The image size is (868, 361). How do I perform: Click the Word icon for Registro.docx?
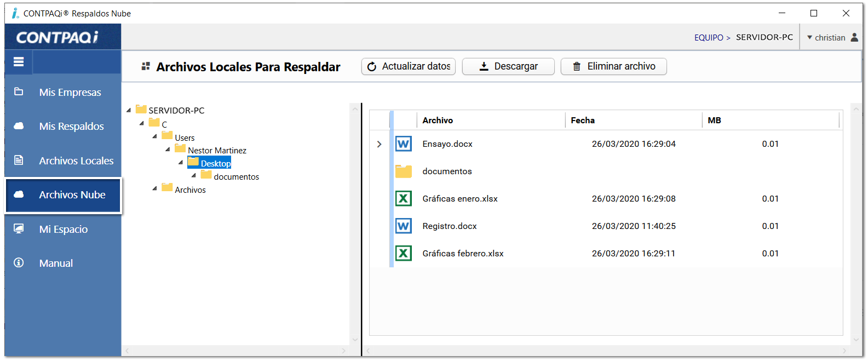(403, 226)
